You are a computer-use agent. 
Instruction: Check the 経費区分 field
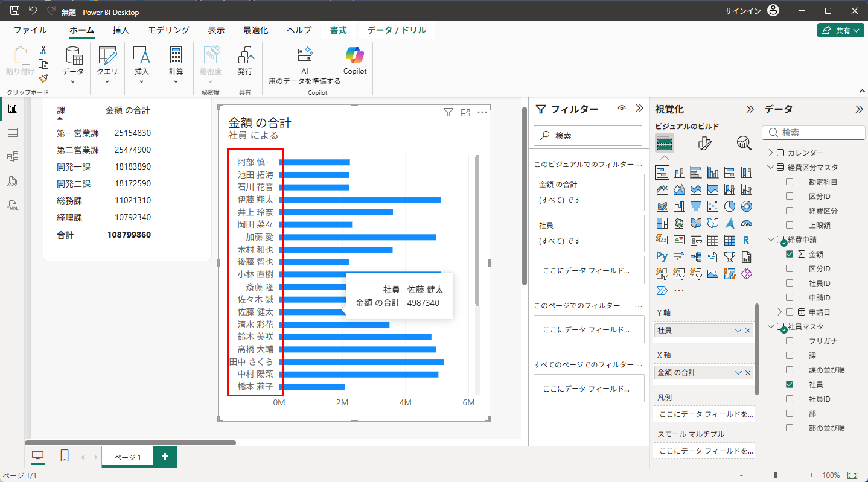point(790,211)
